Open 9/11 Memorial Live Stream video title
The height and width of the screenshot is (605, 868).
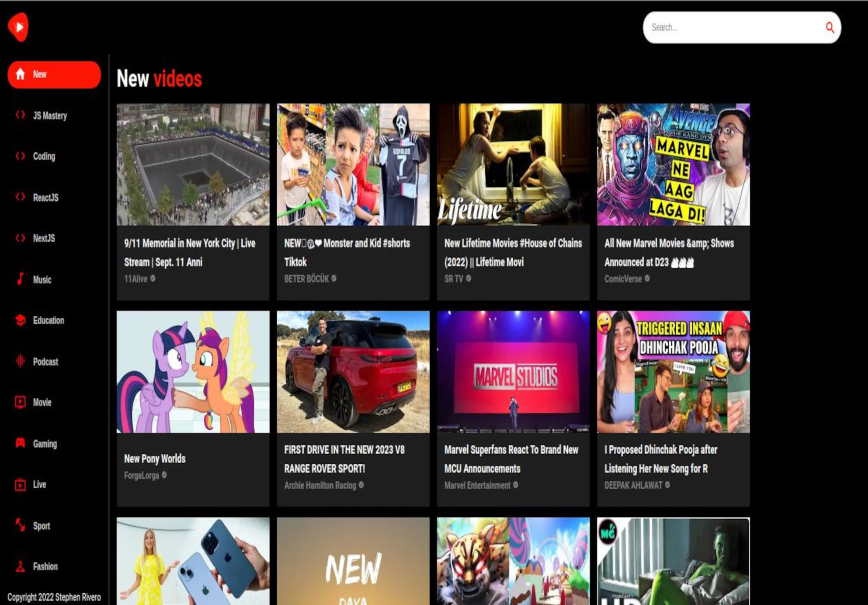[190, 253]
